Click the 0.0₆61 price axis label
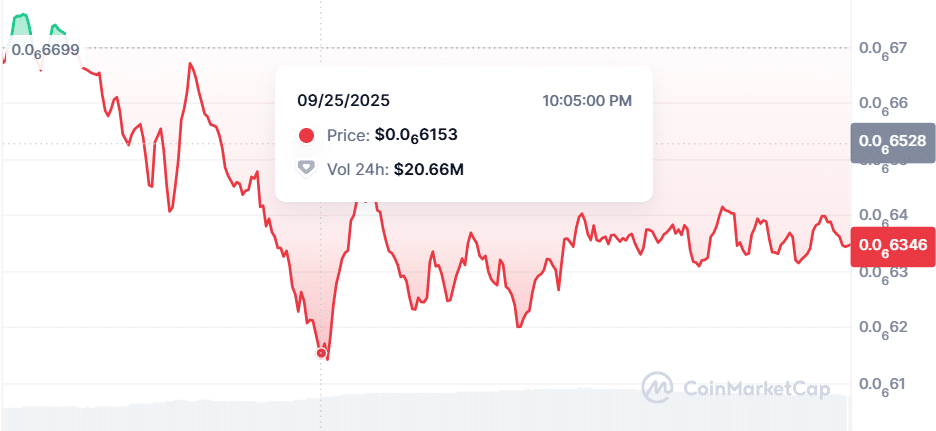Viewport: 936px width, 431px height. tap(882, 384)
